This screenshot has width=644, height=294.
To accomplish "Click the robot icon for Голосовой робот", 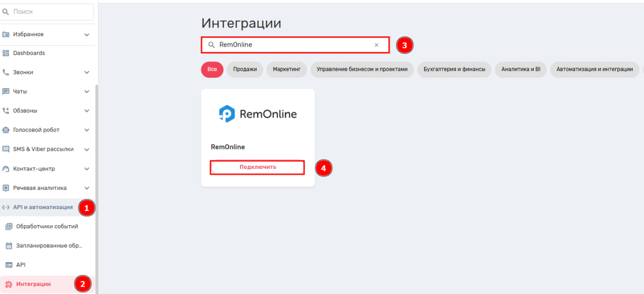I will coord(6,130).
